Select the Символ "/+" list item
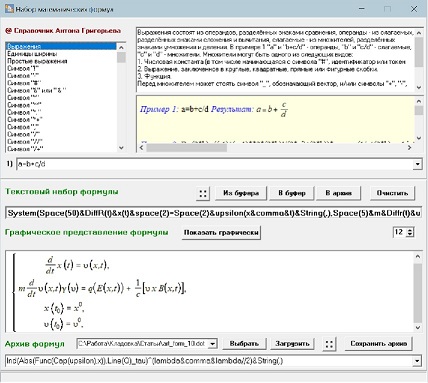 61,149
